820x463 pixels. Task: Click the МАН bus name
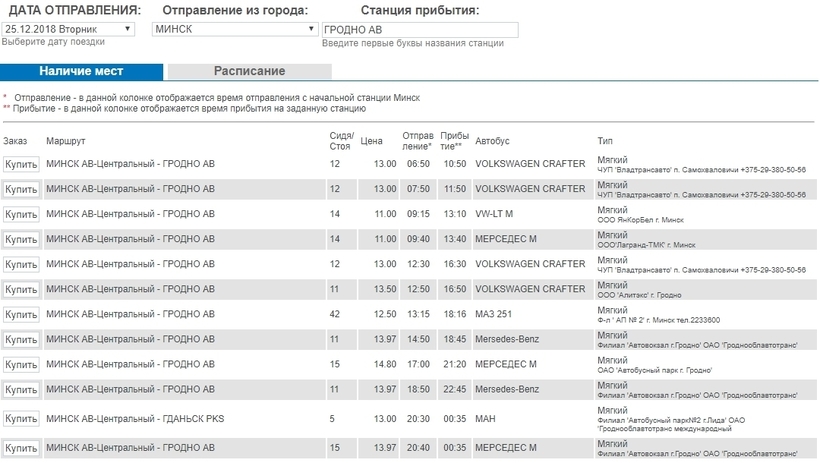click(x=485, y=419)
